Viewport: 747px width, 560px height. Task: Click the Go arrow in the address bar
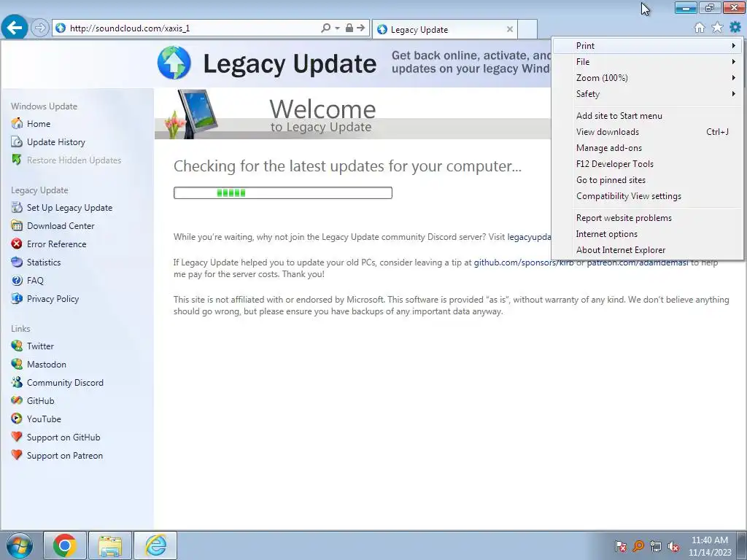tap(361, 28)
